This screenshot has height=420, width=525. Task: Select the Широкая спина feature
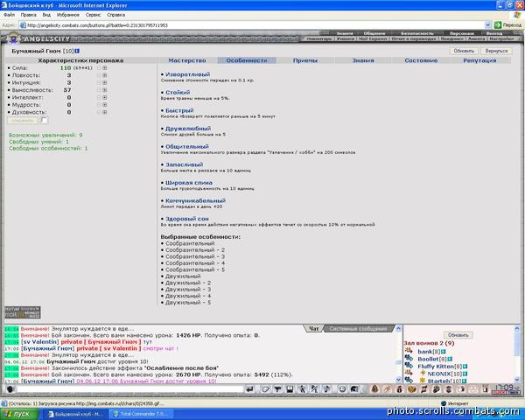click(189, 183)
